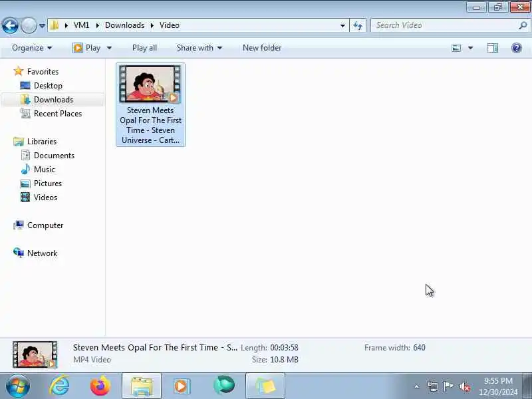The height and width of the screenshot is (399, 532).
Task: Select Favorites in navigation pane
Action: point(43,72)
